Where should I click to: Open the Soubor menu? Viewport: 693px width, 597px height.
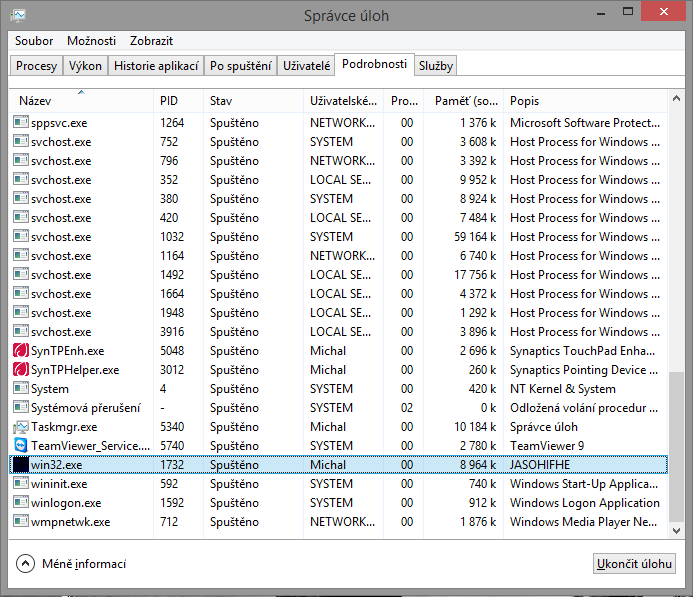point(35,41)
